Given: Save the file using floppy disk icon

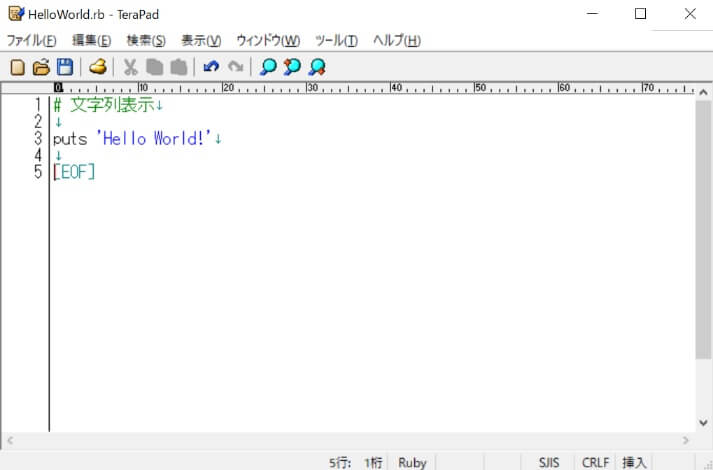Looking at the screenshot, I should (65, 68).
